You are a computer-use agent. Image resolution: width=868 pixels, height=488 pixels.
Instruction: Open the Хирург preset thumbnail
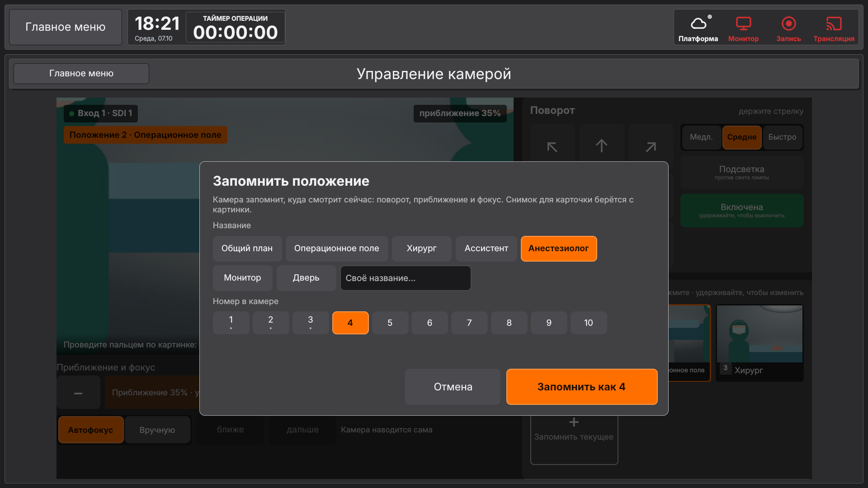[760, 343]
